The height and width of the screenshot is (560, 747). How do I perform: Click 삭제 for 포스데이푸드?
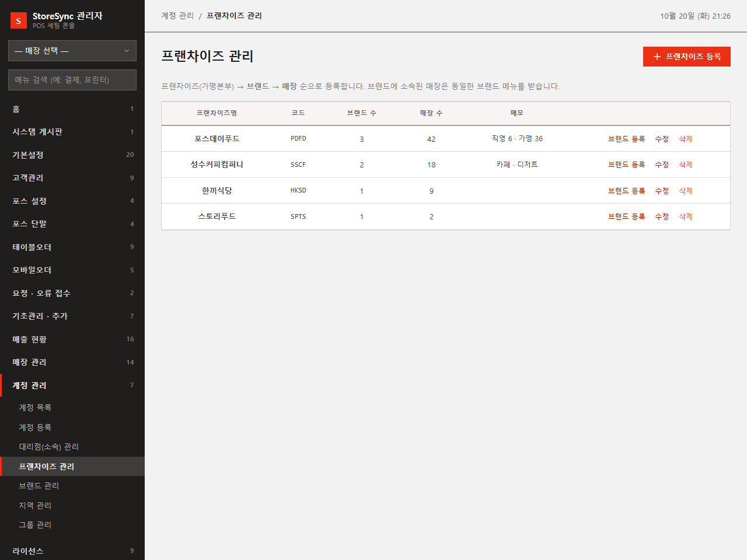tap(686, 139)
